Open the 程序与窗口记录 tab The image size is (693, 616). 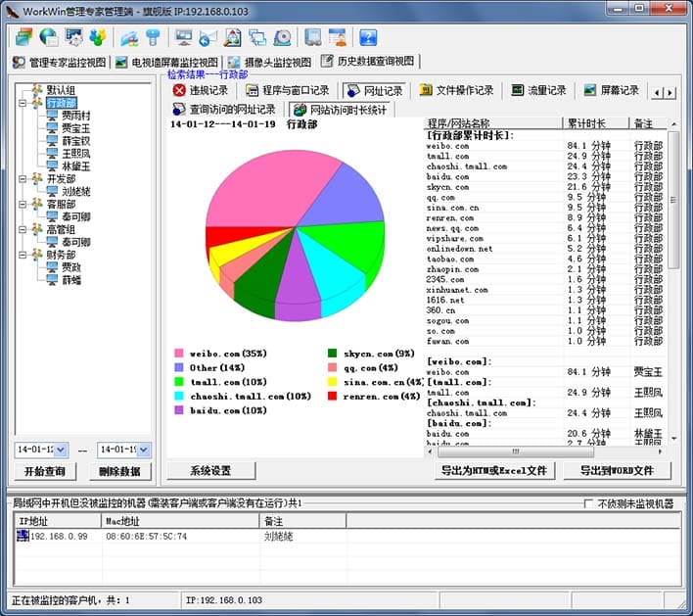(287, 90)
